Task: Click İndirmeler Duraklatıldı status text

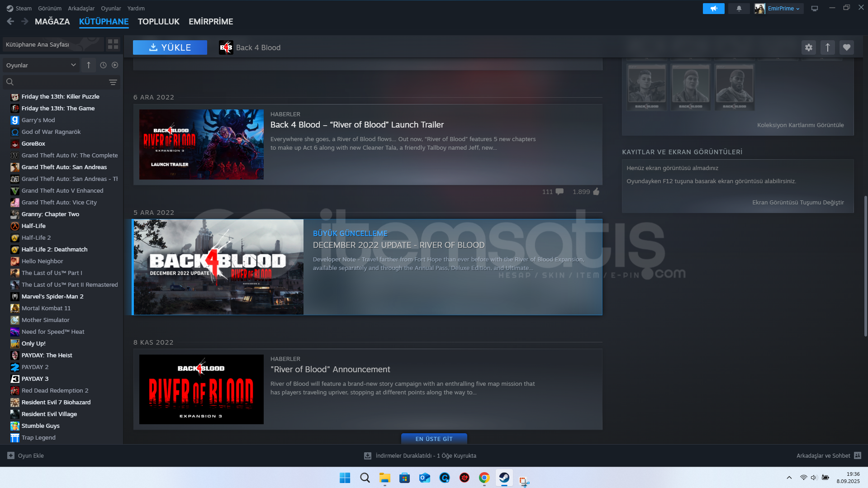Action: click(x=426, y=455)
